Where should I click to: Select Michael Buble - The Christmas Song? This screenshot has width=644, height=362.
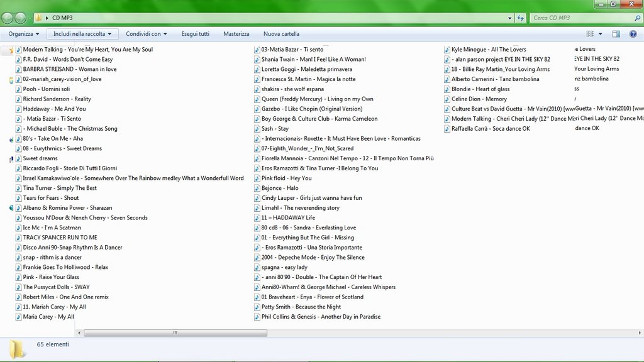pyautogui.click(x=67, y=128)
